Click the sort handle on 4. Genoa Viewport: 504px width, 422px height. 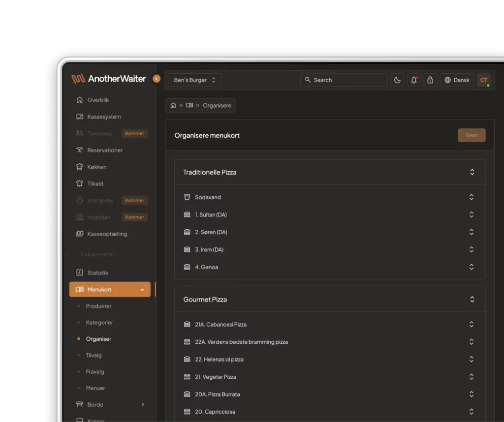(471, 267)
